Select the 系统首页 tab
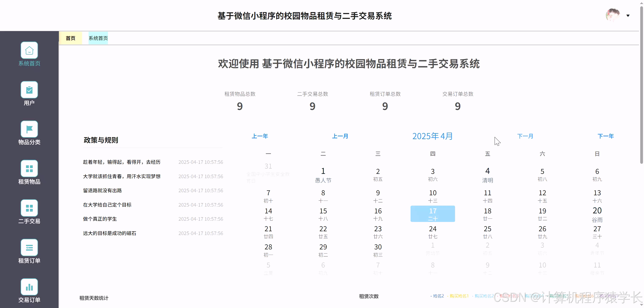 point(98,38)
